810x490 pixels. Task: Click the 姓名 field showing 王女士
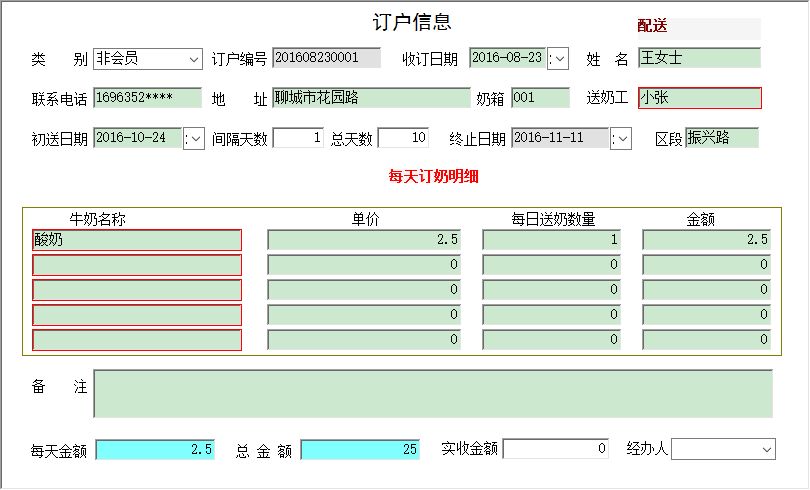tap(699, 59)
